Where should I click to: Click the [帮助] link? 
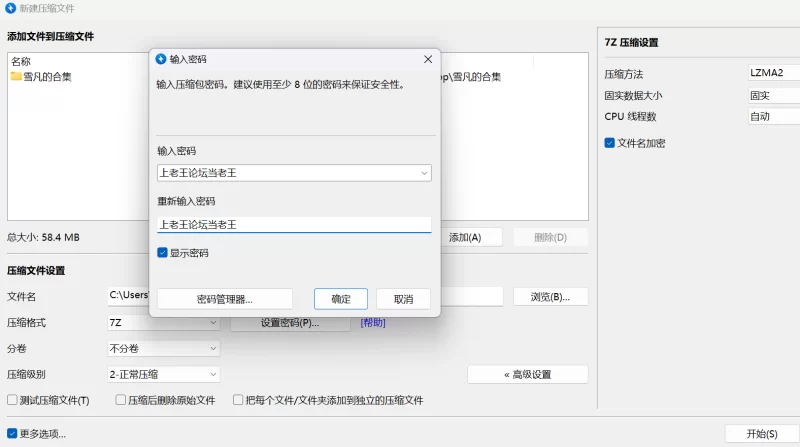373,323
